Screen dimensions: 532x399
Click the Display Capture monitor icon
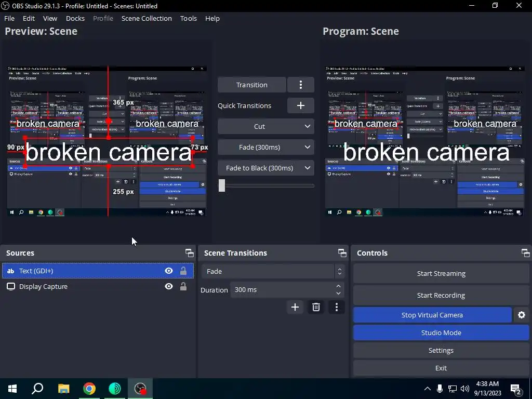11,286
